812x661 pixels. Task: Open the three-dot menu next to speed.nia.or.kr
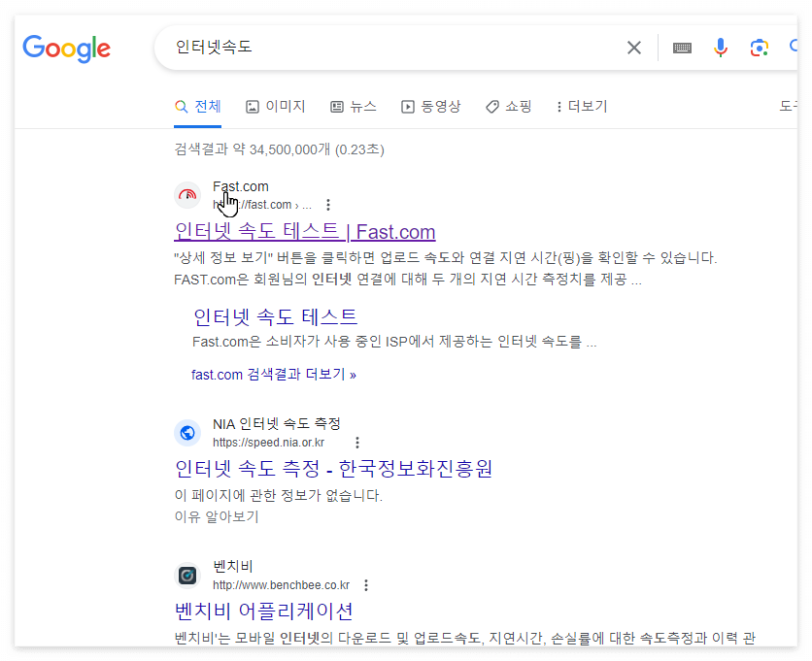(x=356, y=443)
